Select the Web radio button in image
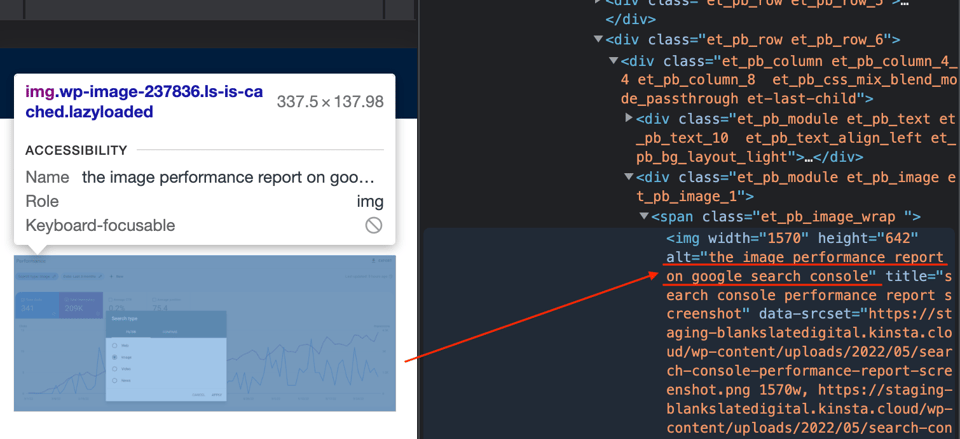960x439 pixels. [114, 345]
